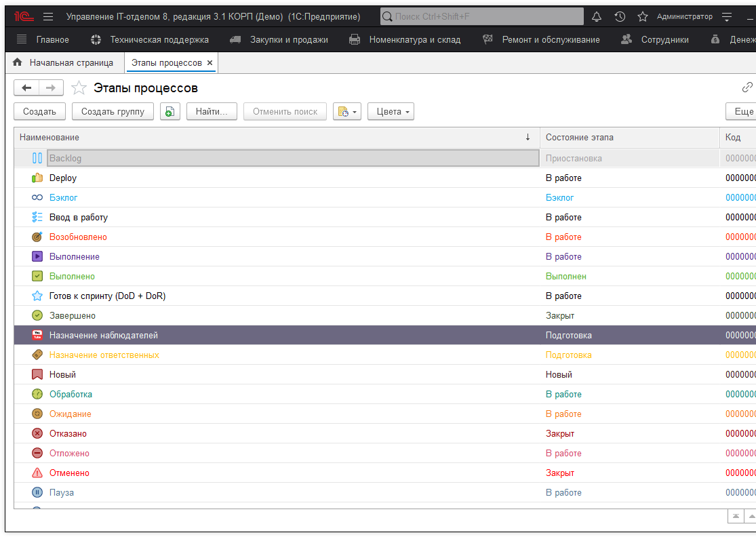Click the copy-create icon with green plus
Screen dimensions: 756x537
tap(170, 112)
